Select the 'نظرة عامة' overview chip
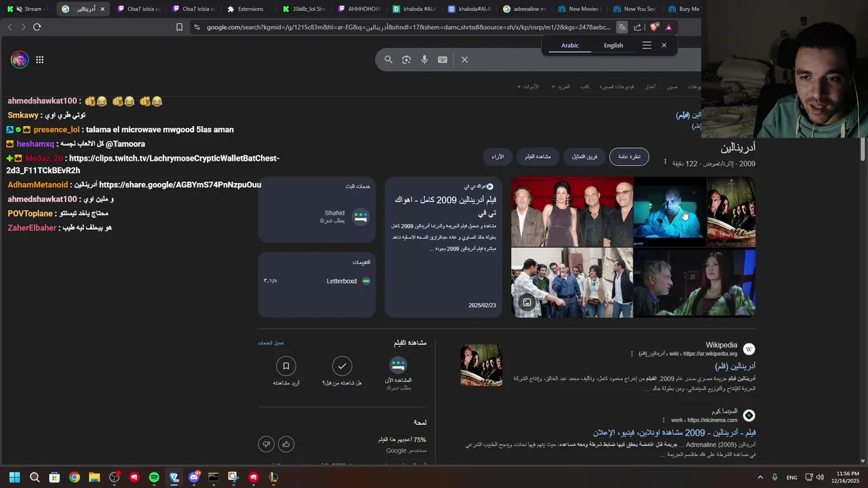Viewport: 868px width, 488px height. coord(629,157)
